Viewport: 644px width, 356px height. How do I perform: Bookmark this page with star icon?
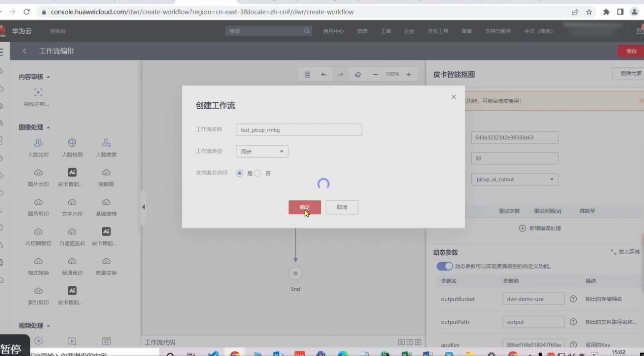(x=589, y=12)
